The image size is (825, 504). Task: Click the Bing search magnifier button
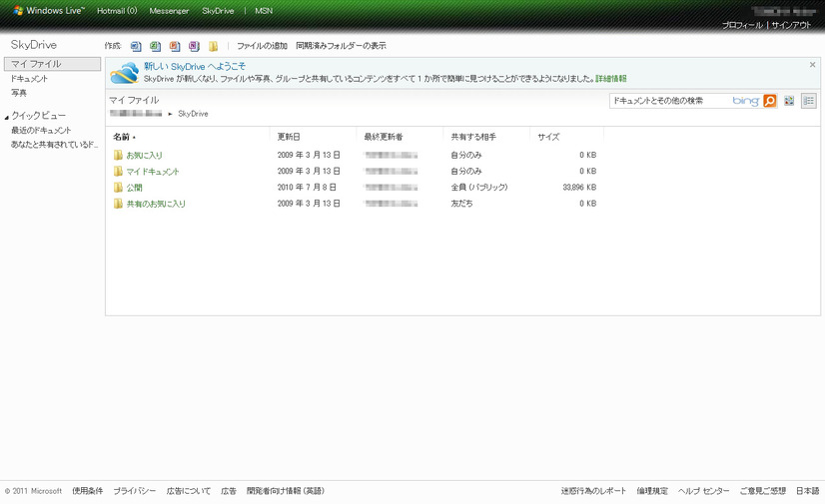[770, 101]
